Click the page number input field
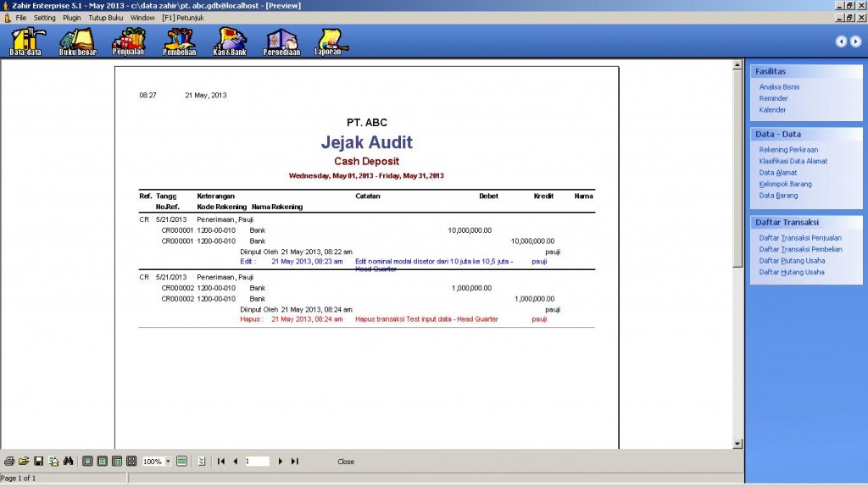 256,462
